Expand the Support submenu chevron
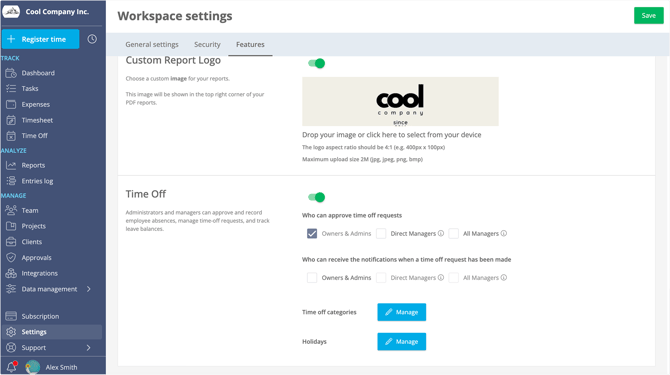 [88, 348]
